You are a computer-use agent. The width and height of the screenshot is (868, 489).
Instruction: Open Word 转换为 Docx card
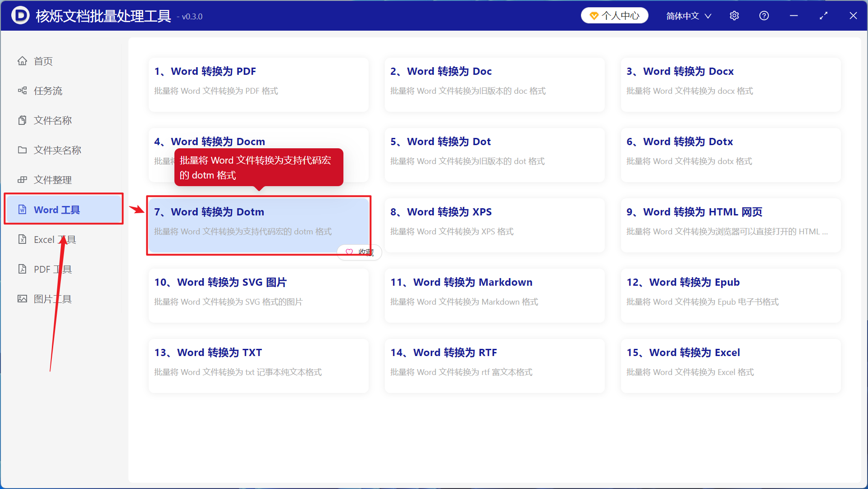click(731, 85)
